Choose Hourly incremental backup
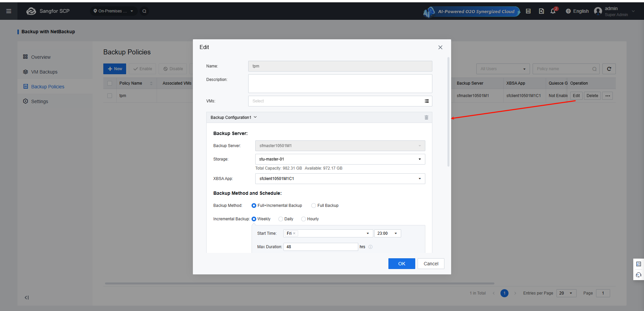Image resolution: width=644 pixels, height=311 pixels. pos(304,219)
